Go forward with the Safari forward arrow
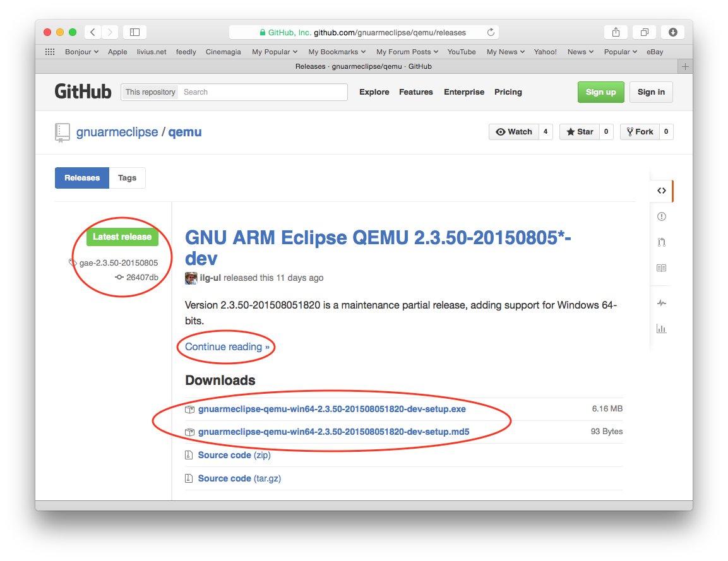Screen dimensions: 728x561 (110, 32)
